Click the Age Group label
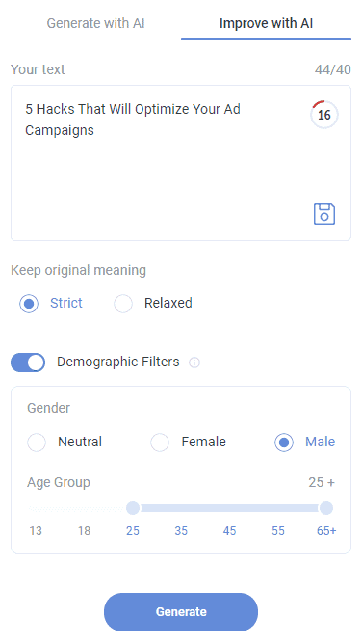The width and height of the screenshot is (362, 644). tap(59, 482)
